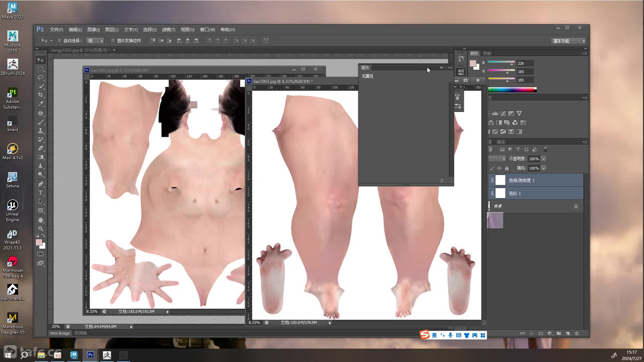Image resolution: width=644 pixels, height=362 pixels.
Task: Add a Color Balance adjustment icon
Action: [x=491, y=123]
